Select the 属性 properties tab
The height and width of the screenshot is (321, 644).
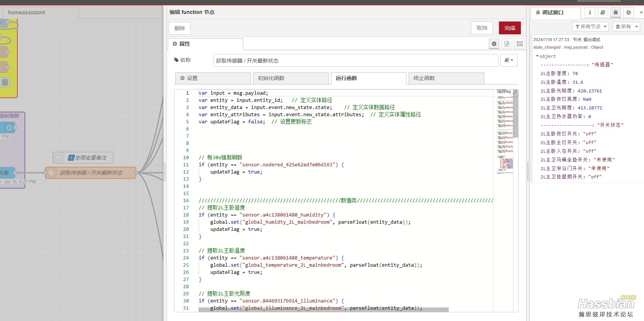point(205,44)
